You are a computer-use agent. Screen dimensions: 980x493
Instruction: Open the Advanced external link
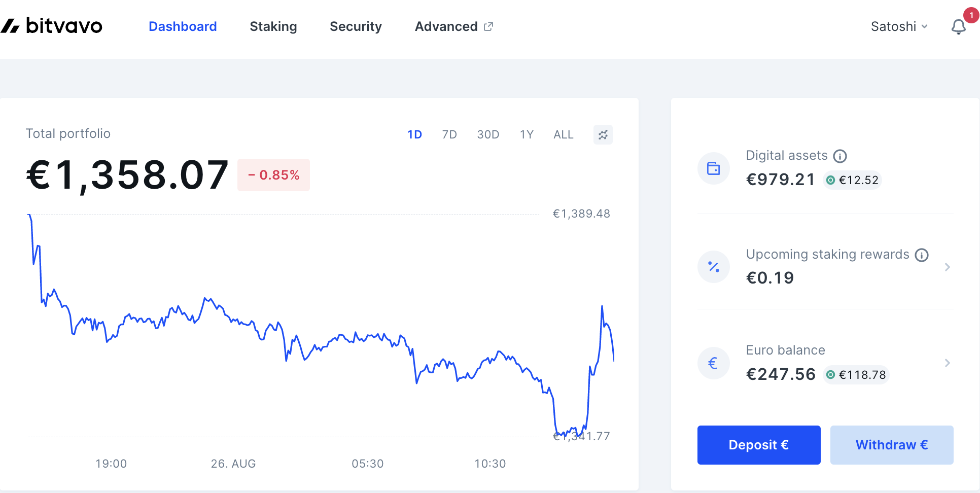click(x=453, y=26)
